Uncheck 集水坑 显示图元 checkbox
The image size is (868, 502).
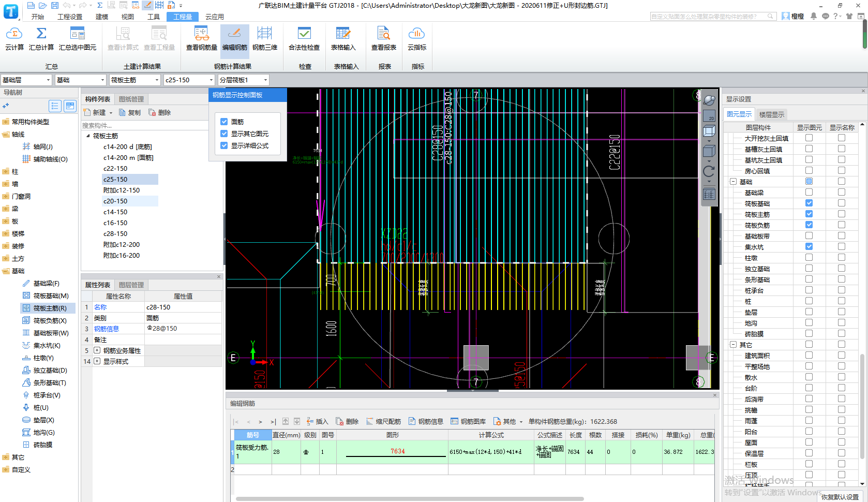pos(809,246)
